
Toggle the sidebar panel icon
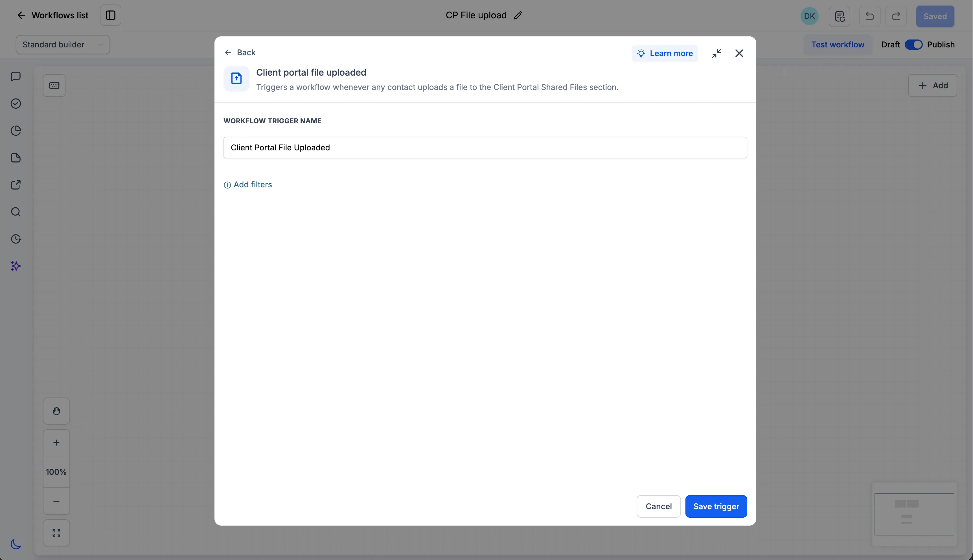[110, 16]
